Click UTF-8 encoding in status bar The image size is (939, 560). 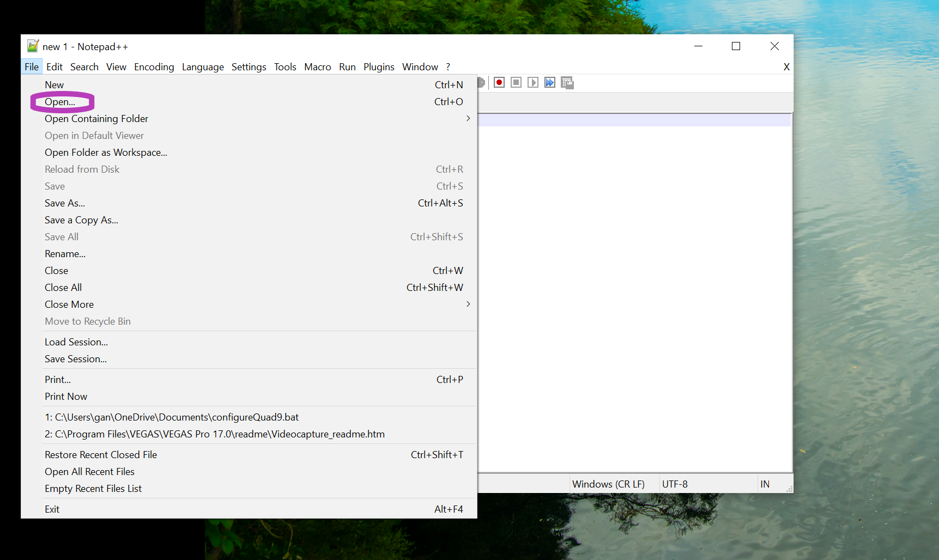(x=675, y=484)
